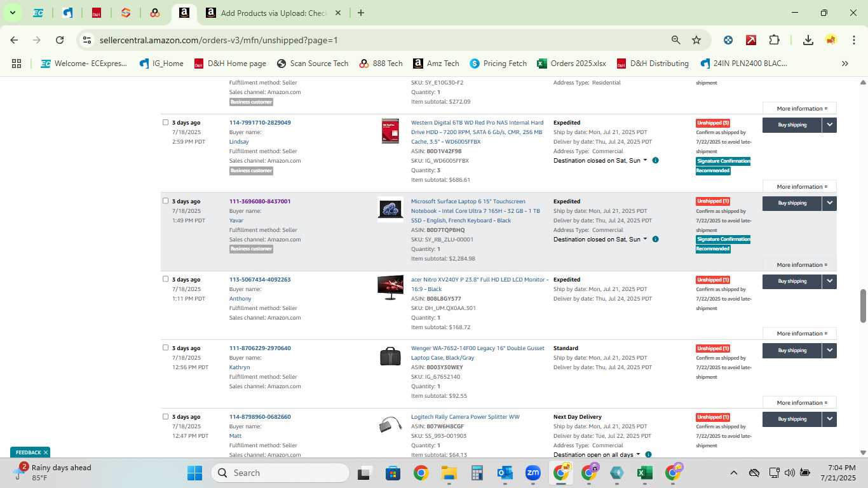
Task: Buy shipping for the acer Nitro order
Action: pyautogui.click(x=792, y=281)
